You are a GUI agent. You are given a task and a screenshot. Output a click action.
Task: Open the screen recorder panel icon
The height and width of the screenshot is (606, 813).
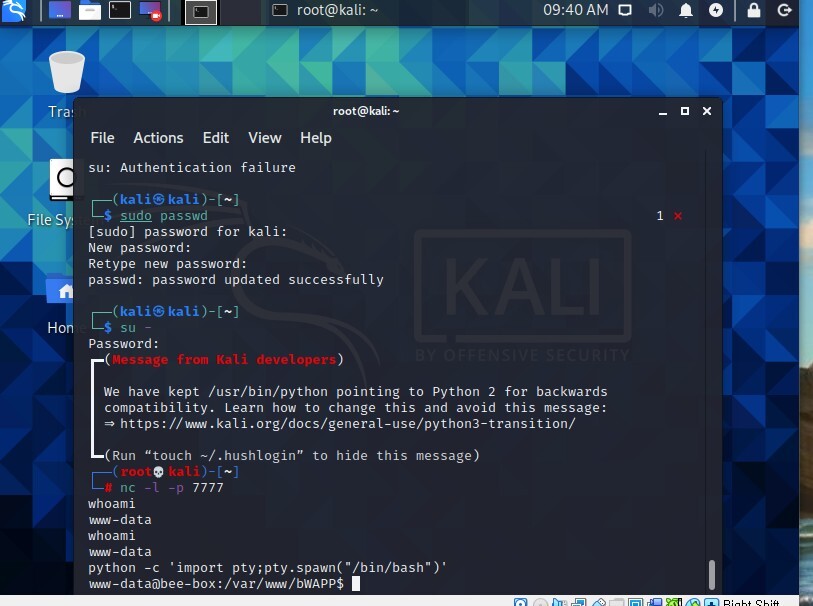(x=150, y=11)
